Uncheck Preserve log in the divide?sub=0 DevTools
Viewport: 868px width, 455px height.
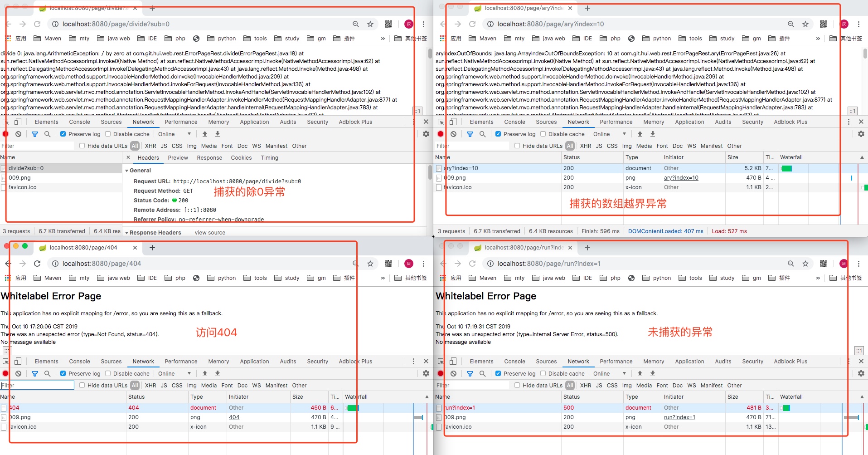pyautogui.click(x=63, y=134)
